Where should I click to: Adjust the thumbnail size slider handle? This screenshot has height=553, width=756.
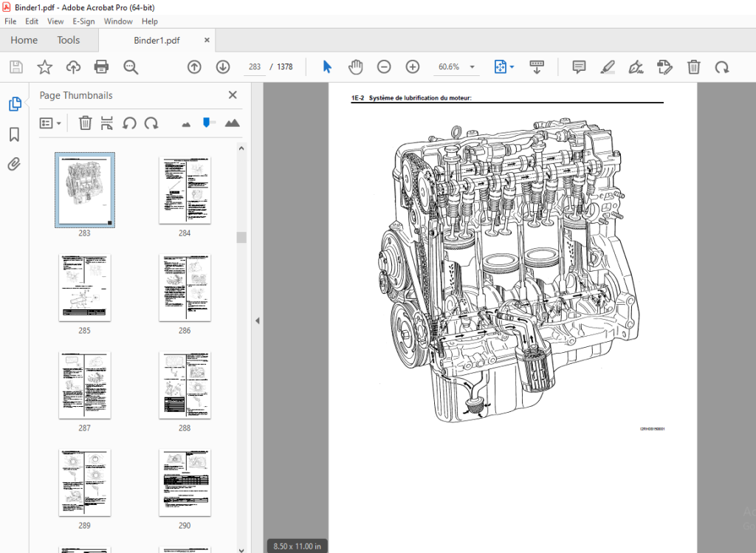click(x=207, y=123)
